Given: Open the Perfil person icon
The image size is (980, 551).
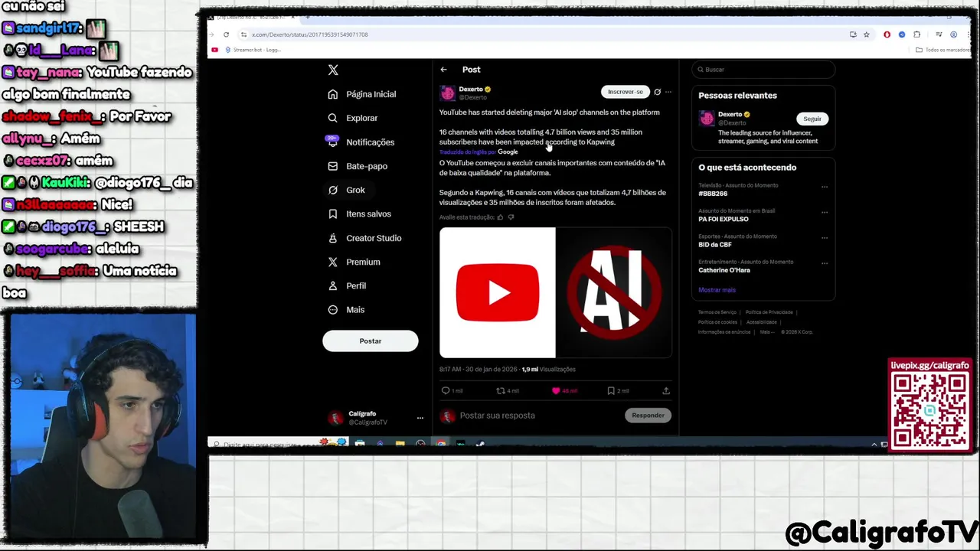Looking at the screenshot, I should point(332,285).
